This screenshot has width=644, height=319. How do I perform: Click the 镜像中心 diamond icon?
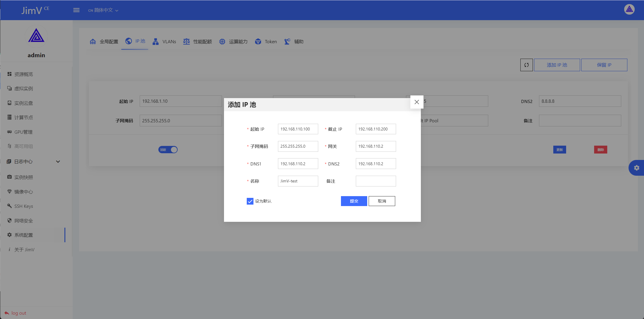point(9,192)
